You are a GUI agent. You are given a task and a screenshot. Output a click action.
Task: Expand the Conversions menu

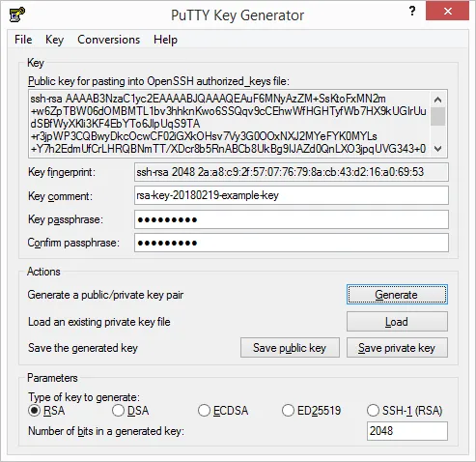coord(109,40)
